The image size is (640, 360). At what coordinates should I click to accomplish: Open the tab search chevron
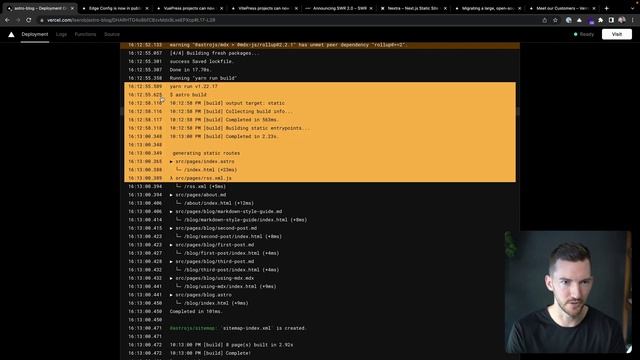pyautogui.click(x=633, y=8)
